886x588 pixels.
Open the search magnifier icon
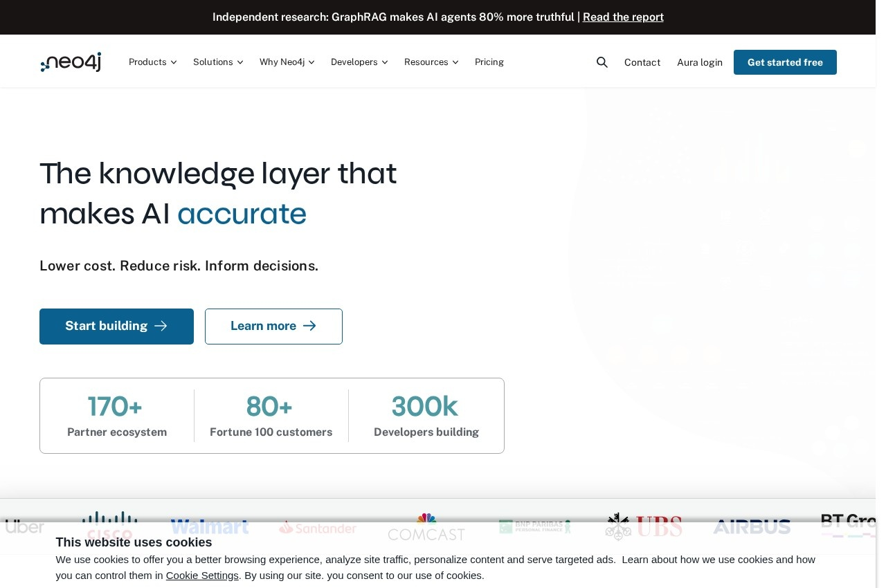[x=602, y=62]
